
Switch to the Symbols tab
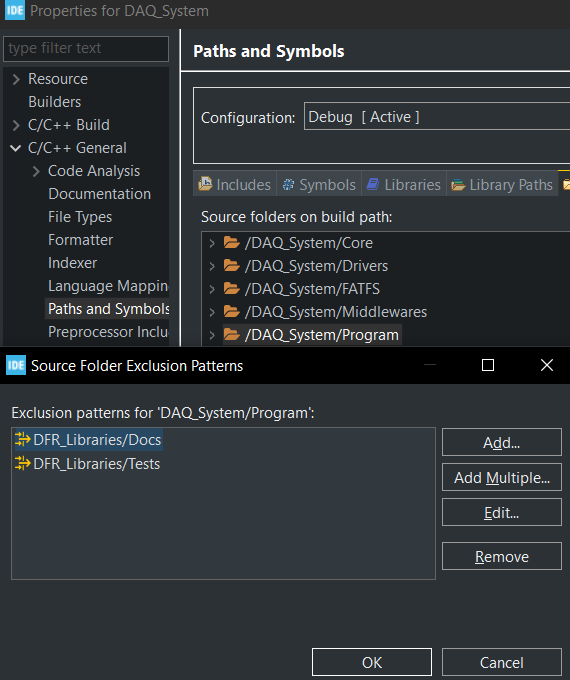pos(319,185)
